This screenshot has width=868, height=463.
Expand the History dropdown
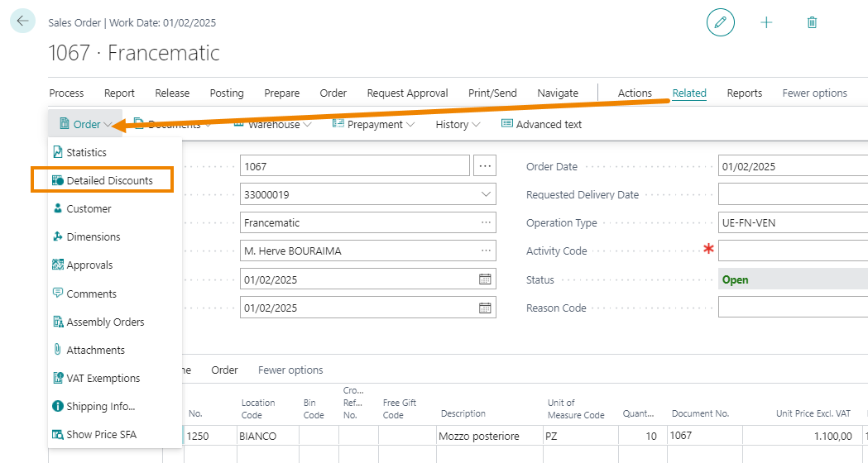458,125
